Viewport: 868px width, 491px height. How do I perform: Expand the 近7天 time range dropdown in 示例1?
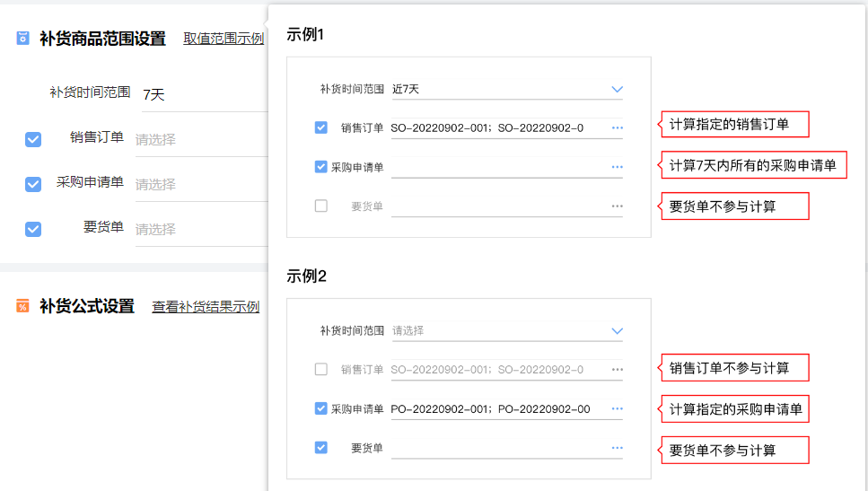(x=617, y=89)
